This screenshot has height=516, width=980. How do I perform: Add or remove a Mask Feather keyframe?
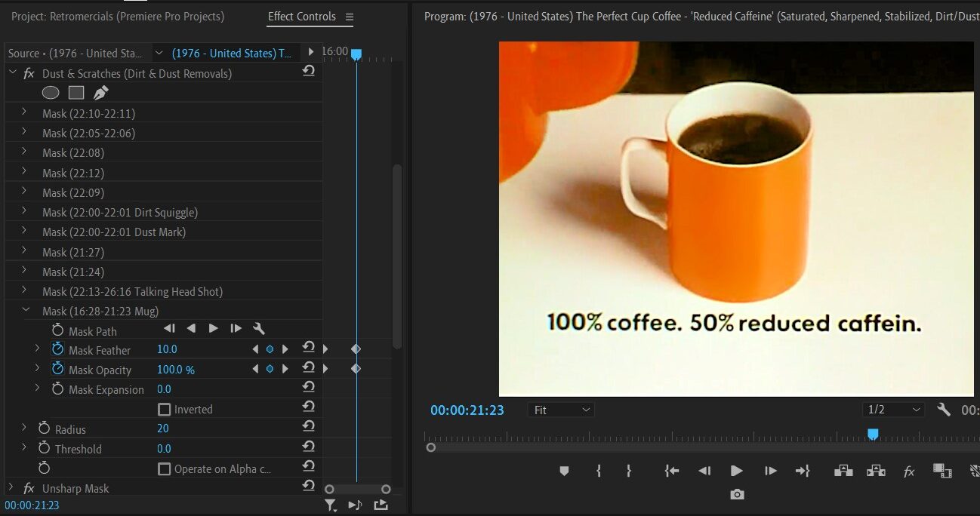pyautogui.click(x=270, y=349)
